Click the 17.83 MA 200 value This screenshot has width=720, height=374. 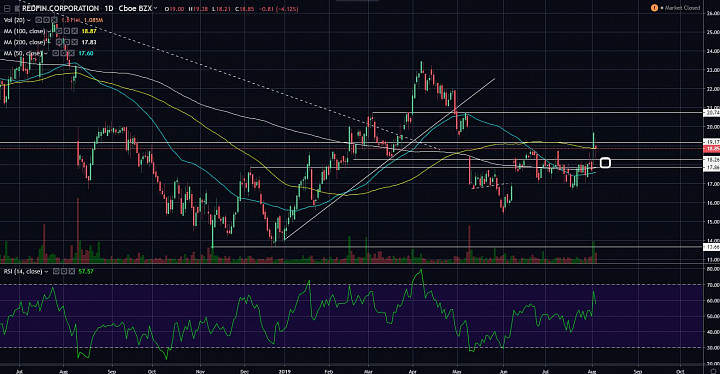click(x=89, y=42)
